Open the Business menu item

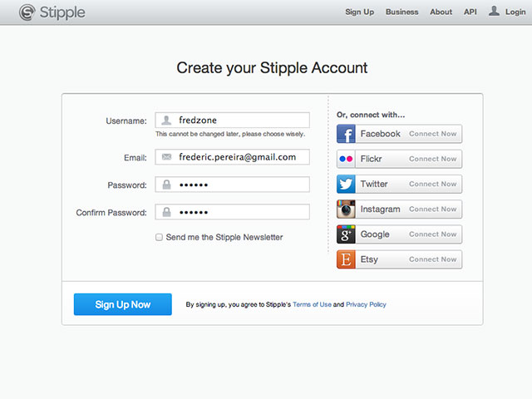click(x=402, y=12)
